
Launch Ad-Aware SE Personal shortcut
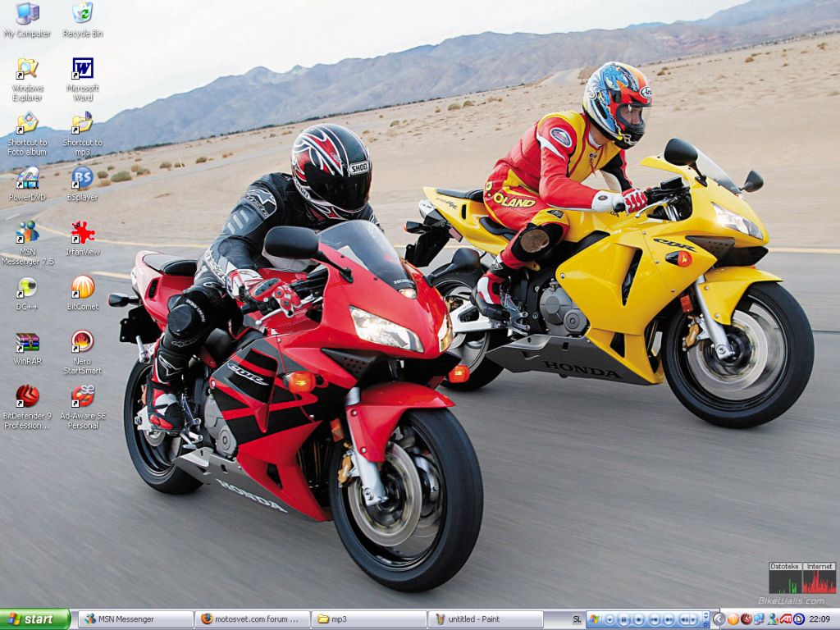tap(83, 407)
